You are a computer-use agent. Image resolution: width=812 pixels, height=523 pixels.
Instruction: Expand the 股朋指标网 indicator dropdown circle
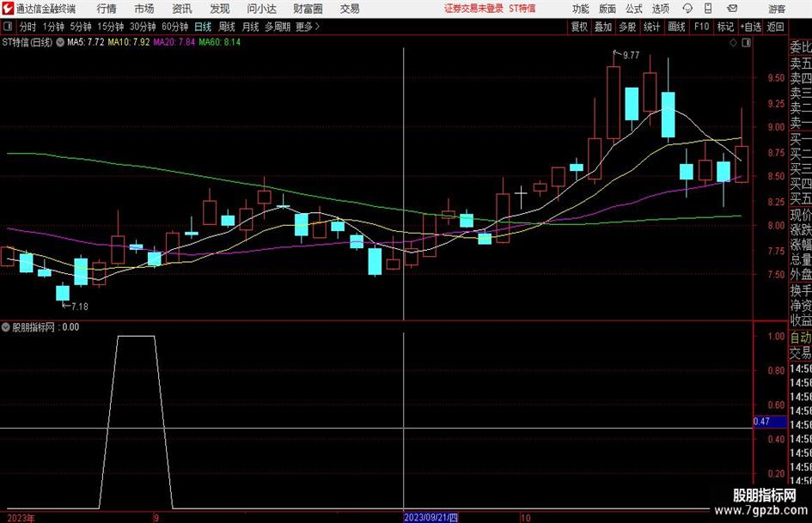[x=6, y=327]
